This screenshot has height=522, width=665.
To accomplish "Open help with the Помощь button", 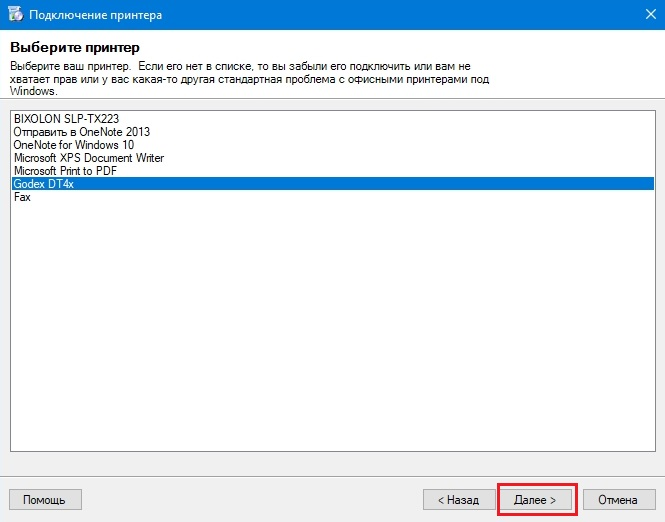I will click(45, 500).
